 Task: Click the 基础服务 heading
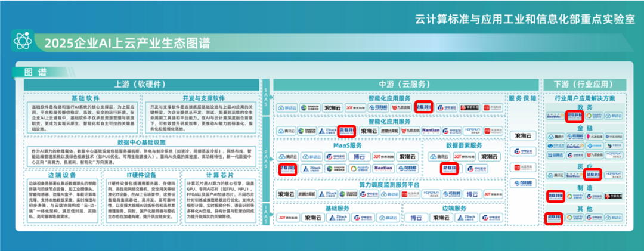(337, 208)
